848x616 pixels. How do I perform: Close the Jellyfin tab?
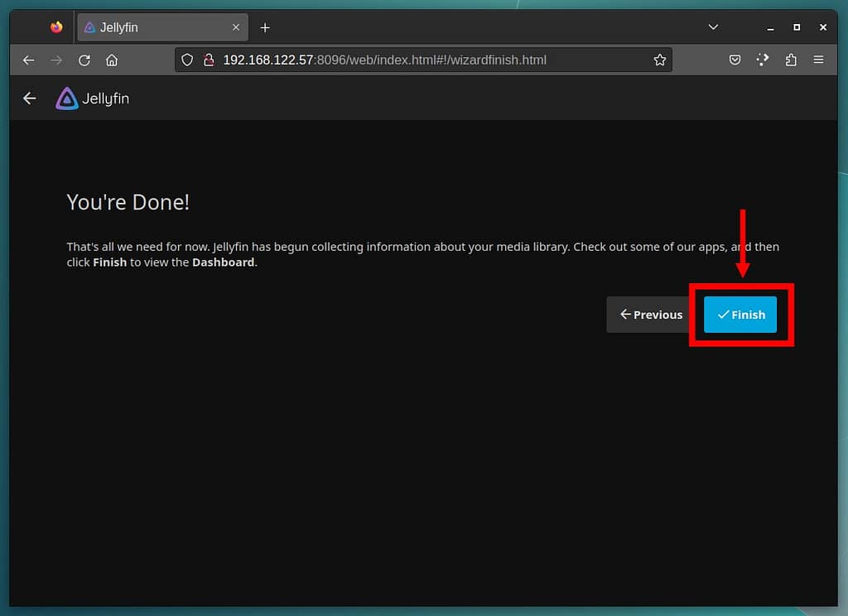coord(236,27)
